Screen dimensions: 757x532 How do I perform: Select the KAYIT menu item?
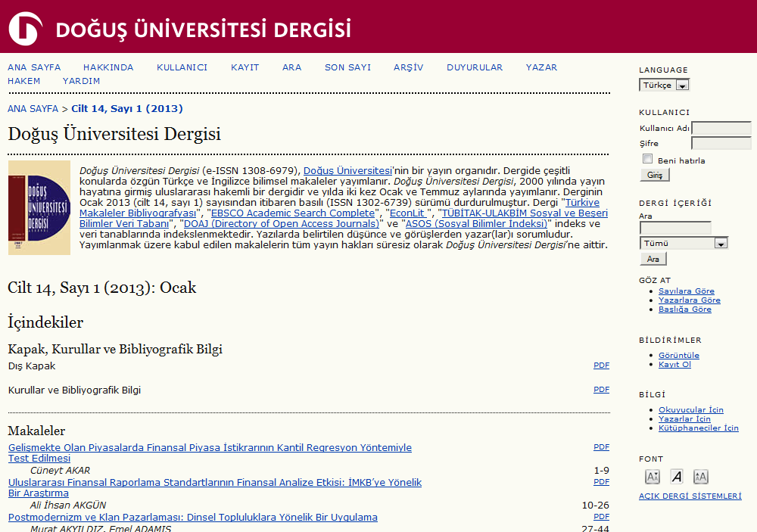coord(245,67)
